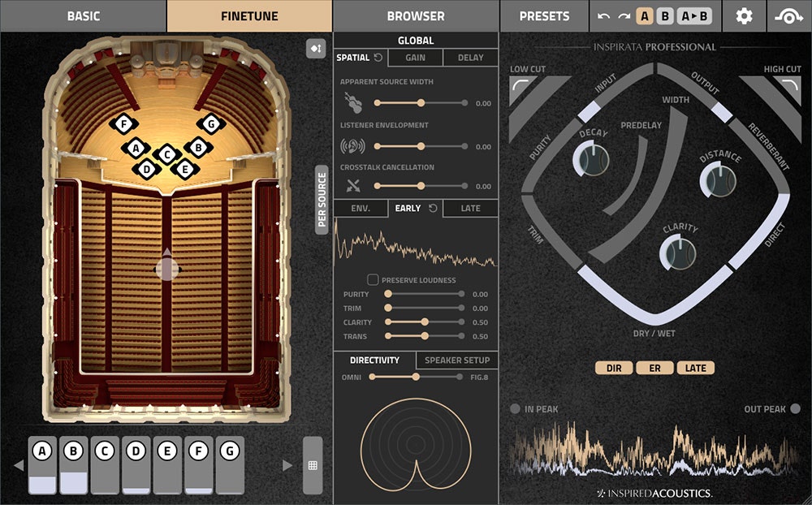Click the IN PEAK indicator

(x=515, y=408)
